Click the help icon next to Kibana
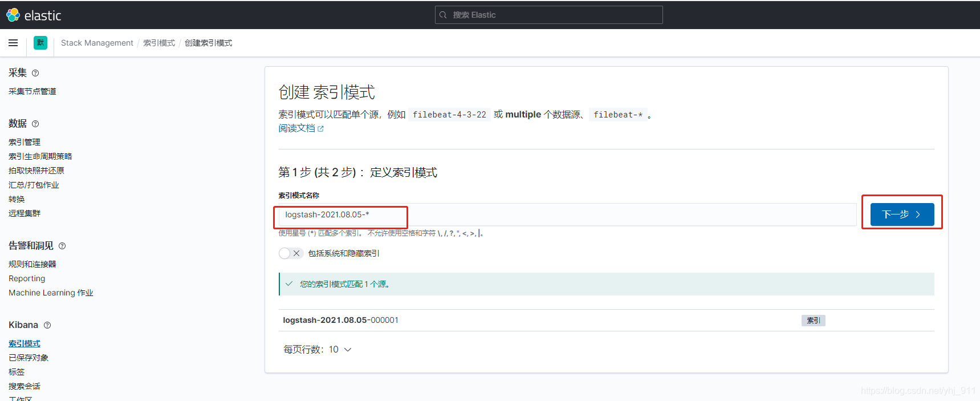The image size is (980, 401). (x=47, y=325)
